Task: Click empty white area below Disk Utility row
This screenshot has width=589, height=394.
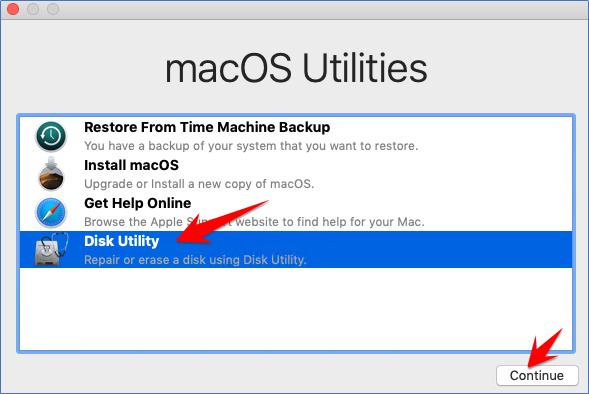Action: (x=296, y=309)
